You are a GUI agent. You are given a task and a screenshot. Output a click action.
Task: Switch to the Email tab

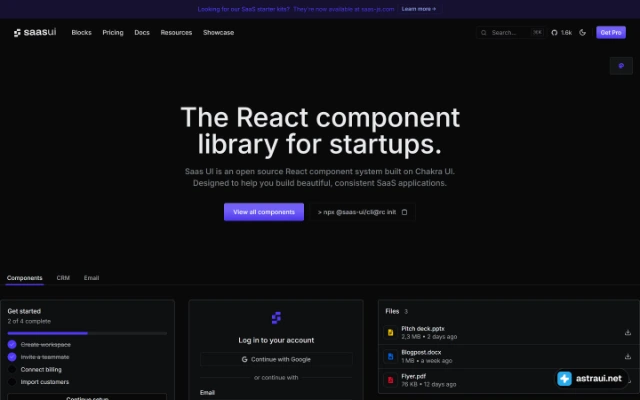pyautogui.click(x=91, y=278)
